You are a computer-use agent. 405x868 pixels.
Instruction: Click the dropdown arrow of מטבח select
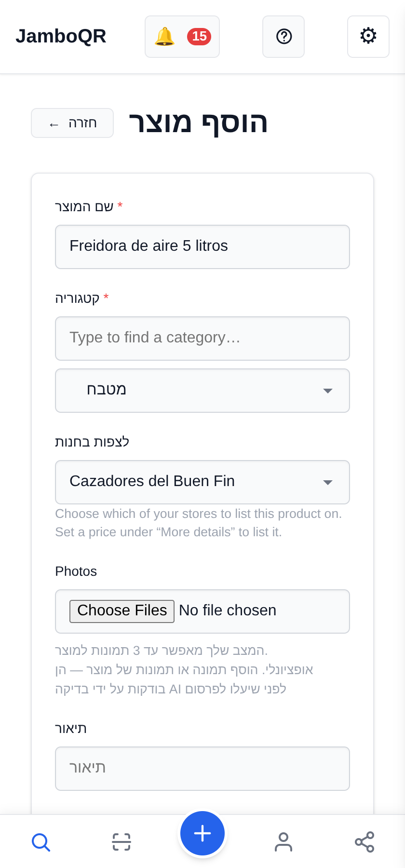[328, 391]
